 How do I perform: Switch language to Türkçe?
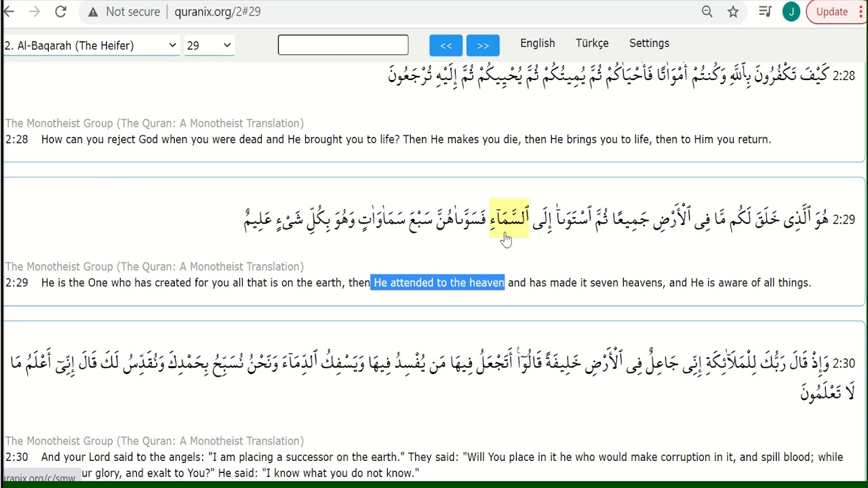coord(592,43)
